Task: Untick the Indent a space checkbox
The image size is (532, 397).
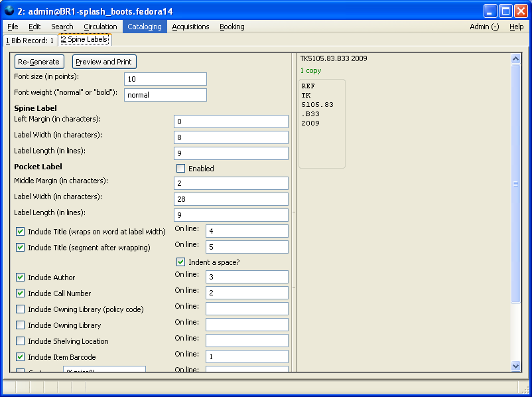Action: coord(181,262)
